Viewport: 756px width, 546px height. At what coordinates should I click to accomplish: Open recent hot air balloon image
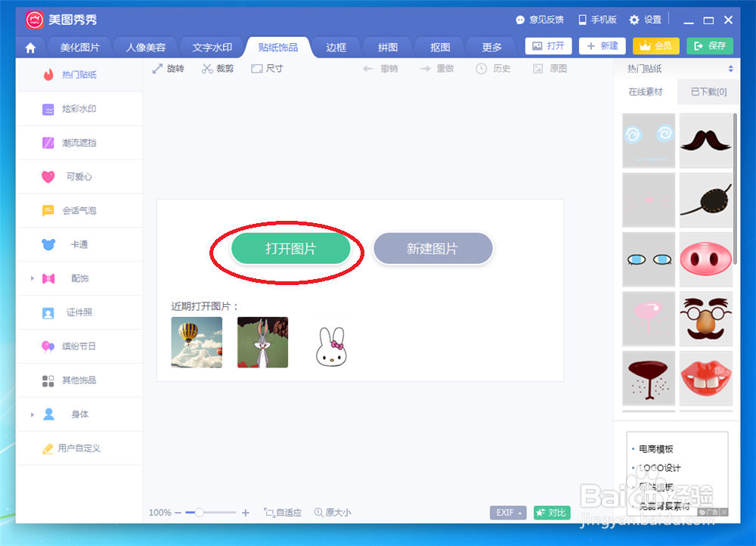pos(197,342)
